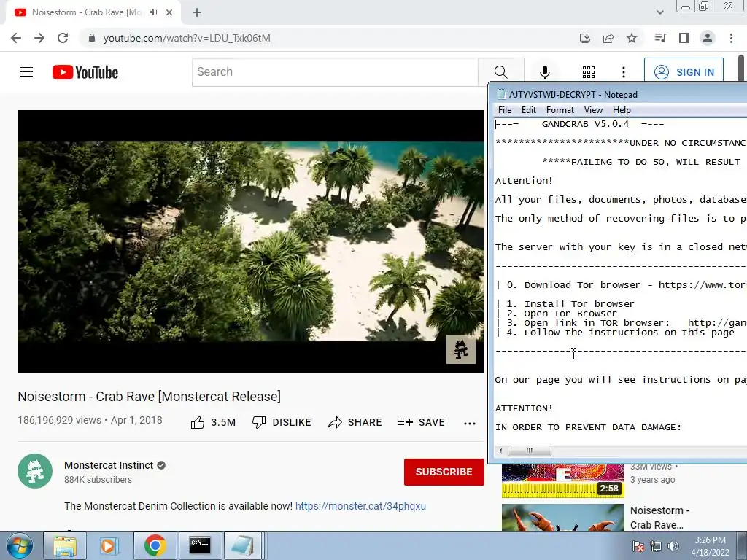The width and height of the screenshot is (747, 560).
Task: Click the share page icon in address bar
Action: (608, 38)
